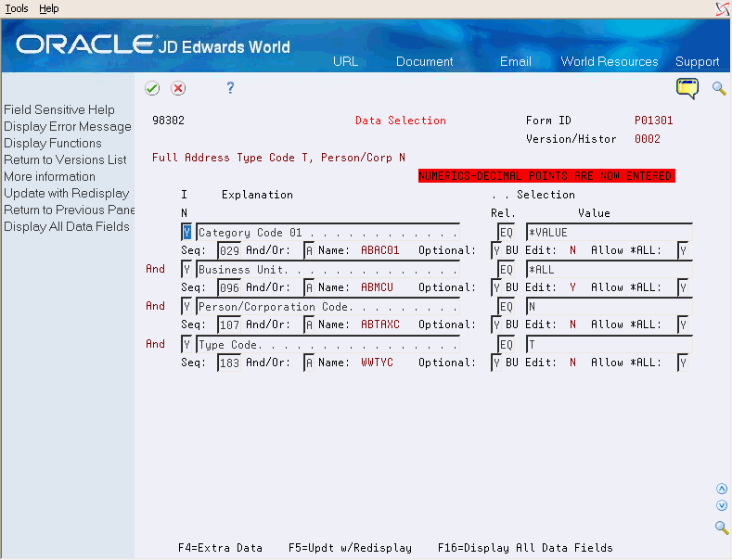
Task: Click Display Functions link
Action: 53,144
